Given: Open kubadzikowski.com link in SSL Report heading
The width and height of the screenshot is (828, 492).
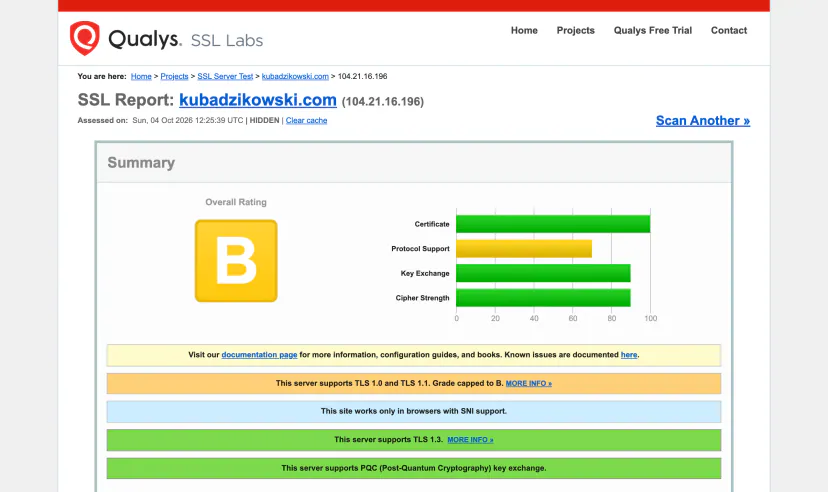Looking at the screenshot, I should (x=258, y=100).
